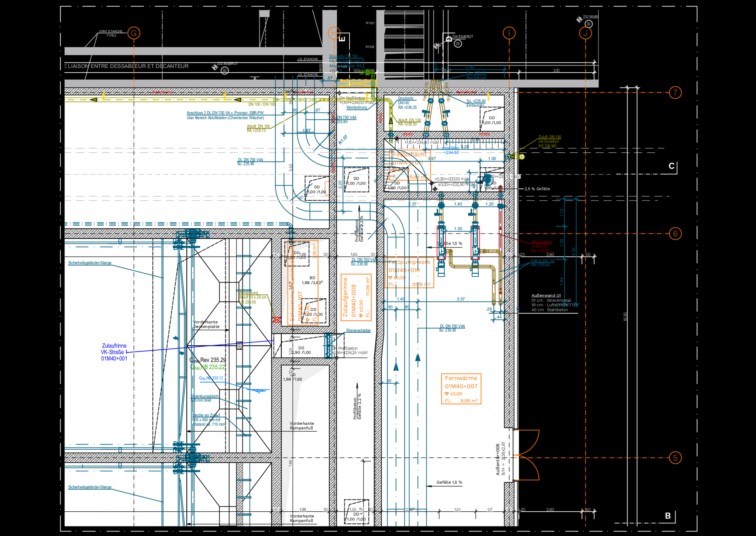
Task: Click the orange grid bubble labeled 7
Action: [675, 93]
